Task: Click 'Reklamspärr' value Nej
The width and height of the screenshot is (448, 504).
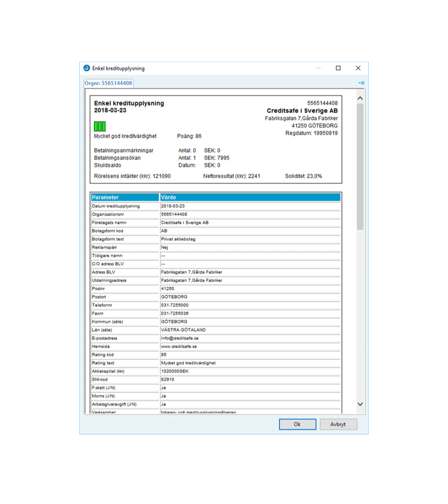Action: pos(250,247)
